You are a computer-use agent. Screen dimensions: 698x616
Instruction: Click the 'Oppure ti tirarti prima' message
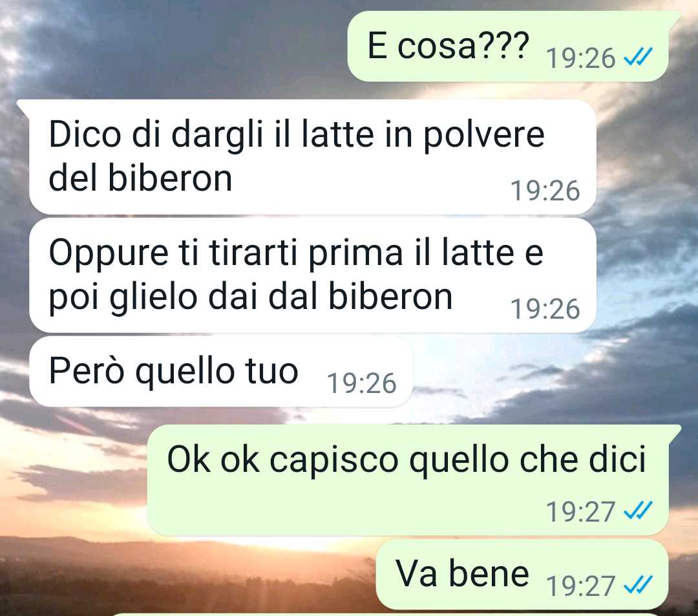click(313, 275)
